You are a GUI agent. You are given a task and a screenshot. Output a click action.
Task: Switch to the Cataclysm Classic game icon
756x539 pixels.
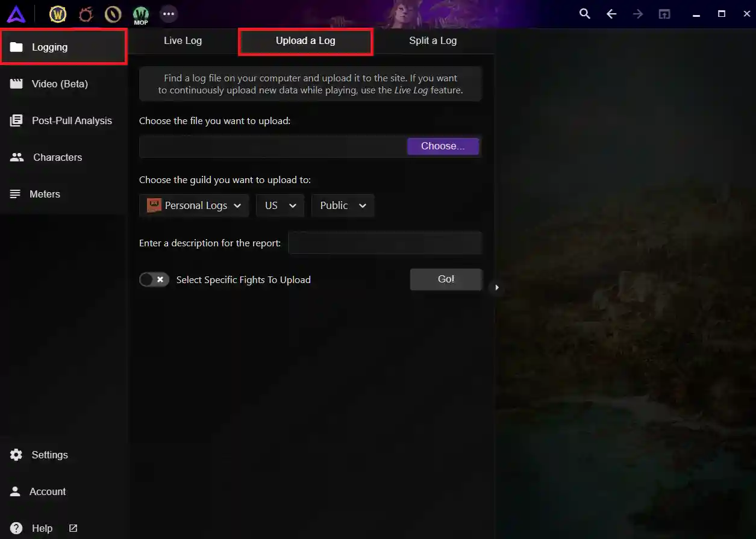click(x=85, y=14)
